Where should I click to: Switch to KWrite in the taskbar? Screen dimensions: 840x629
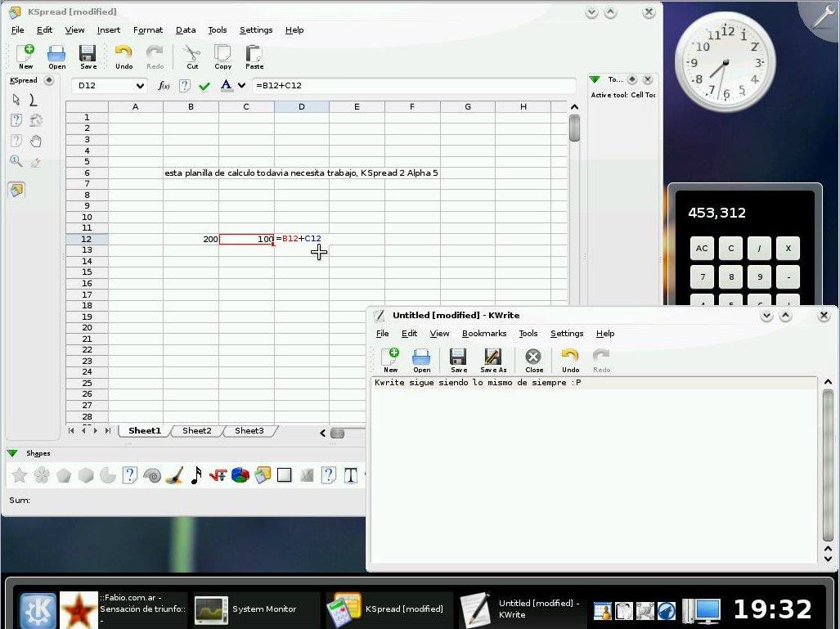coord(522,609)
